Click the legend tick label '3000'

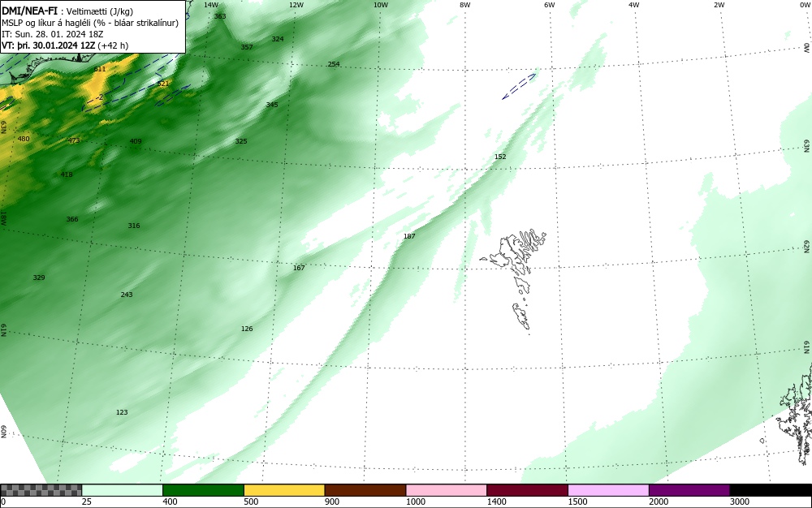pos(740,502)
